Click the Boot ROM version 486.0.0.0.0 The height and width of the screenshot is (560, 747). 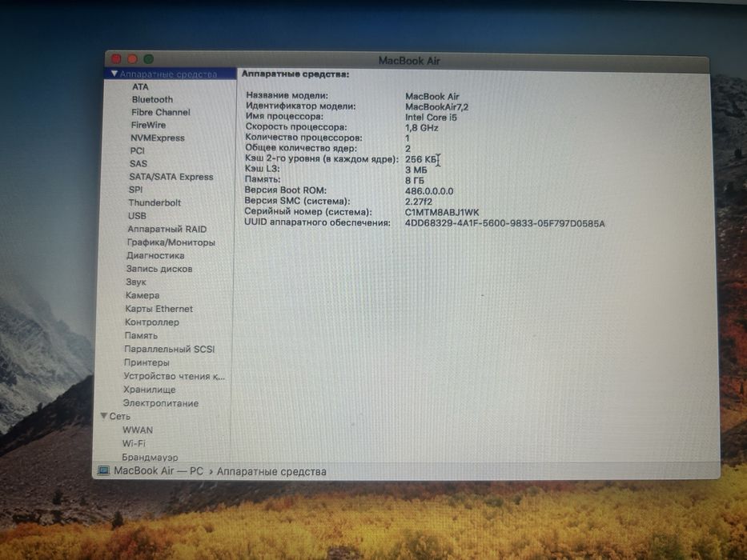pos(429,191)
